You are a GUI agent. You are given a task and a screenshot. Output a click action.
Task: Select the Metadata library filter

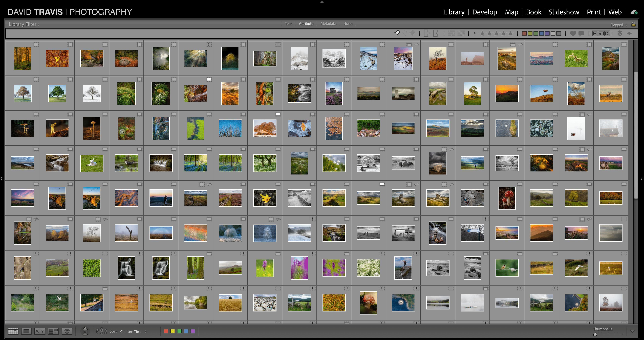coord(328,23)
